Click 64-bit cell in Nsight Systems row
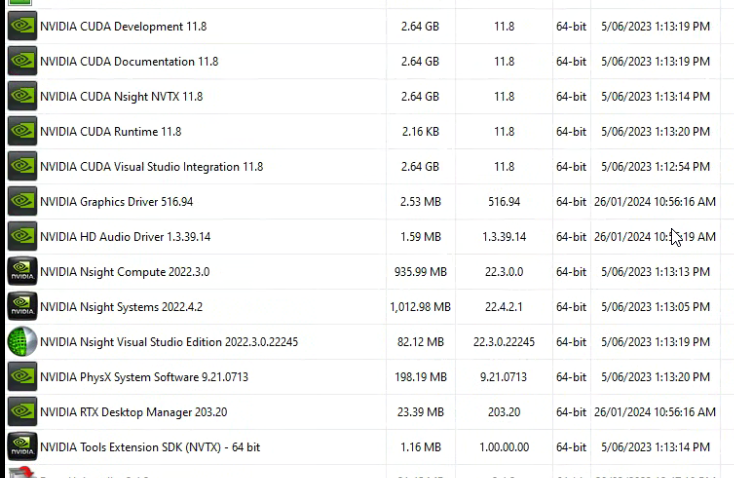Viewport: 734px width, 478px height. pyautogui.click(x=571, y=307)
